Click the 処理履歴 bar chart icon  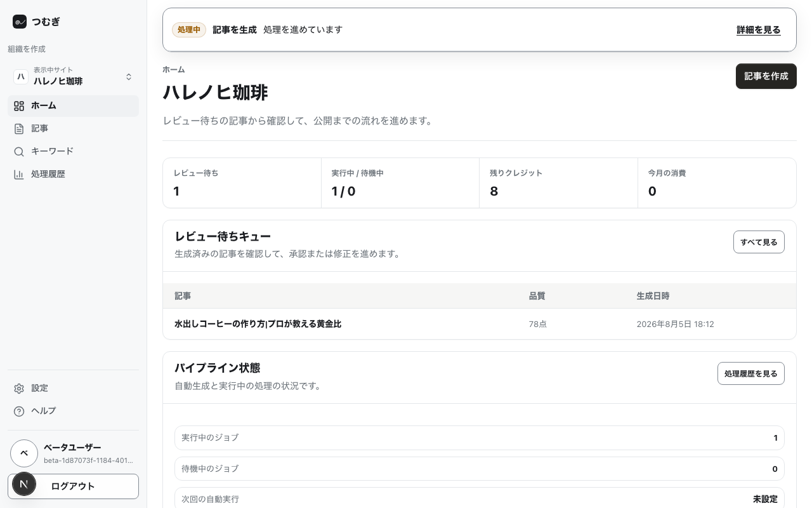pyautogui.click(x=19, y=175)
